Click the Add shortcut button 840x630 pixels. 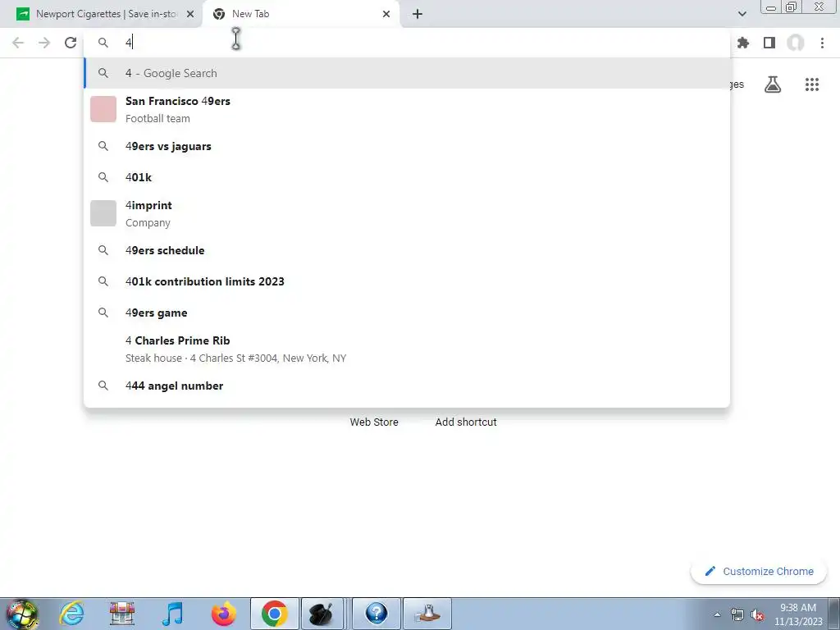pyautogui.click(x=466, y=422)
